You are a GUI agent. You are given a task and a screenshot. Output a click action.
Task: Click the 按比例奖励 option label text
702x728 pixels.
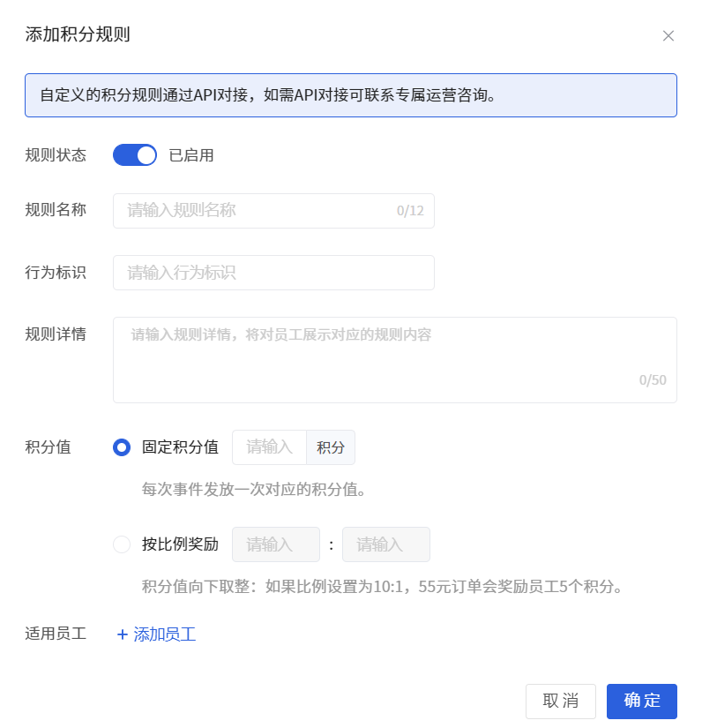(x=180, y=544)
